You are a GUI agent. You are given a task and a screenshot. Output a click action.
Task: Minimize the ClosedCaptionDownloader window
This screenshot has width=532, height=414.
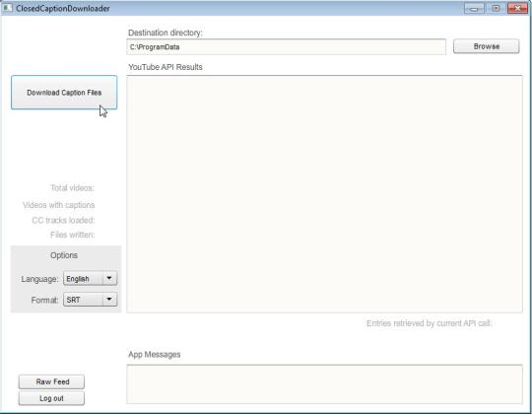474,9
